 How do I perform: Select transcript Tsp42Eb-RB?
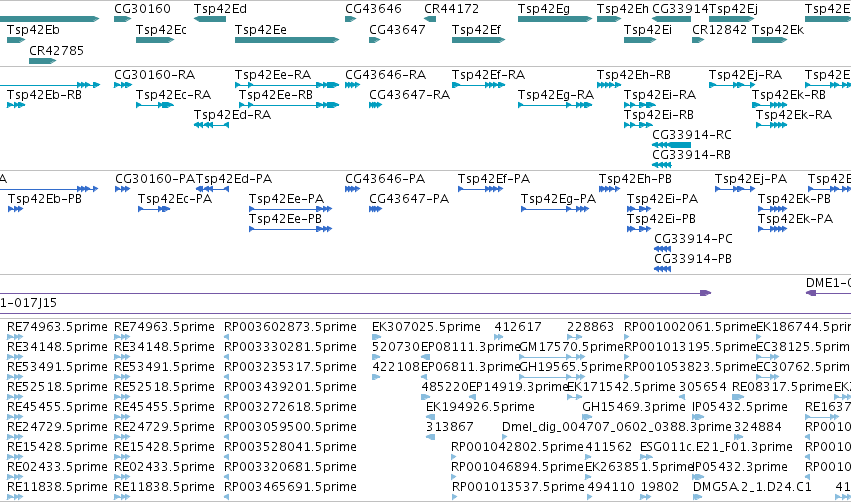[45, 95]
